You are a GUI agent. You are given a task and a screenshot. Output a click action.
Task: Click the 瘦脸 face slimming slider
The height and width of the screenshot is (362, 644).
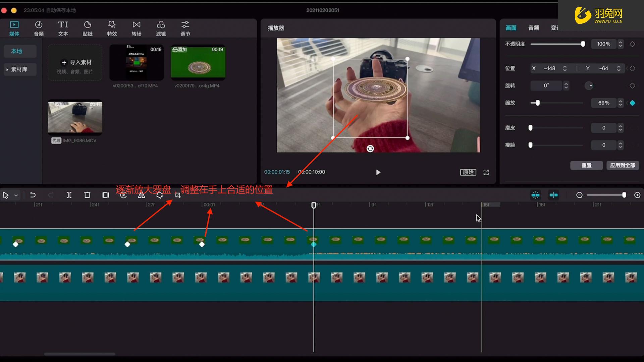tap(556, 145)
